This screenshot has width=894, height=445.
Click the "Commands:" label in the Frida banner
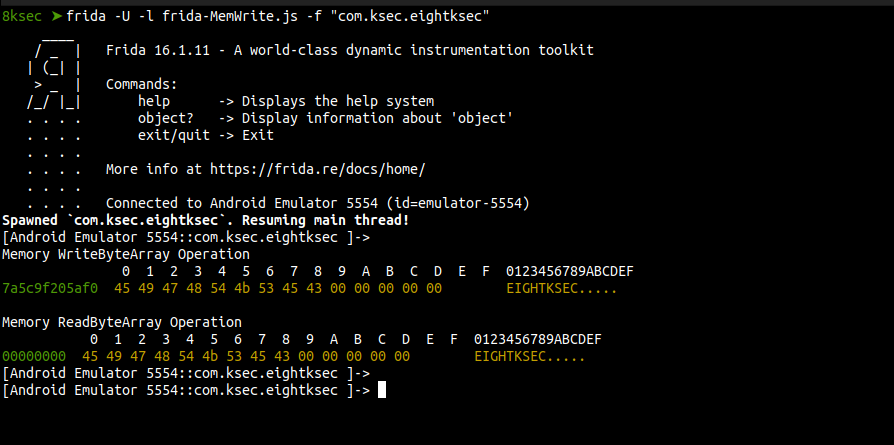[x=142, y=84]
